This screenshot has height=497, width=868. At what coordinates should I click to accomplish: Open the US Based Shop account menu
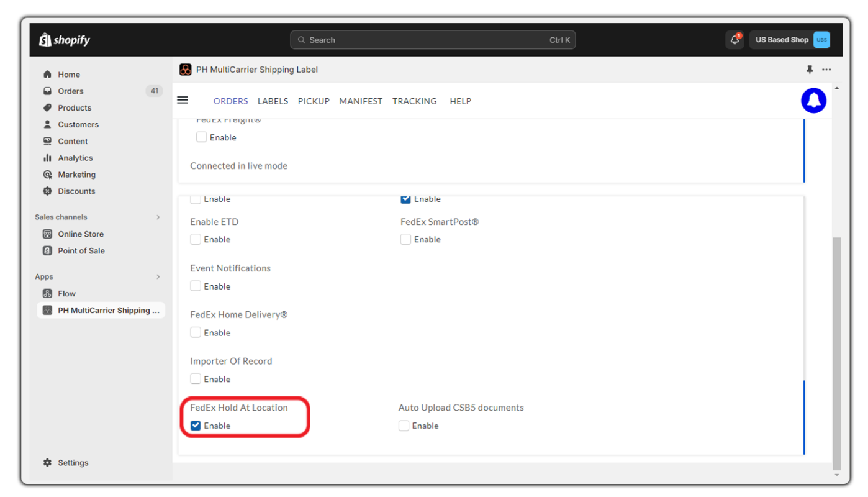(x=790, y=40)
